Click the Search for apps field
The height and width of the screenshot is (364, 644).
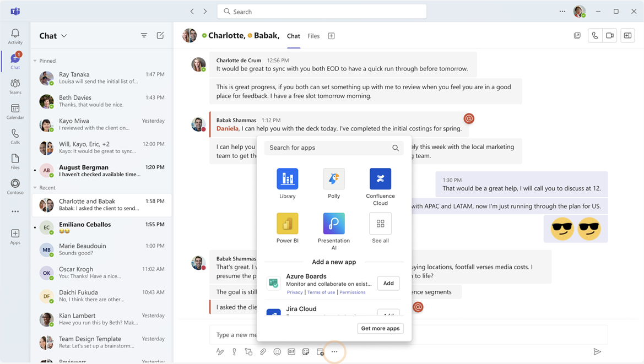328,148
